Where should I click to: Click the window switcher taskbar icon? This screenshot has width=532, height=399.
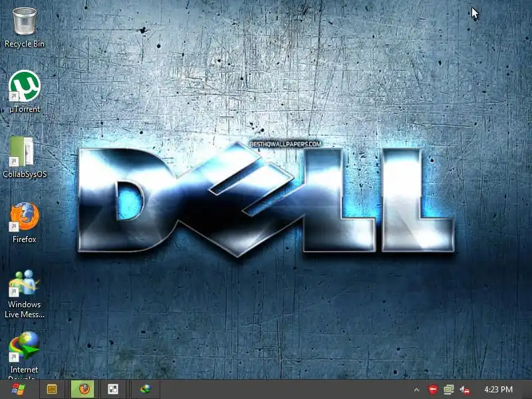click(x=113, y=389)
